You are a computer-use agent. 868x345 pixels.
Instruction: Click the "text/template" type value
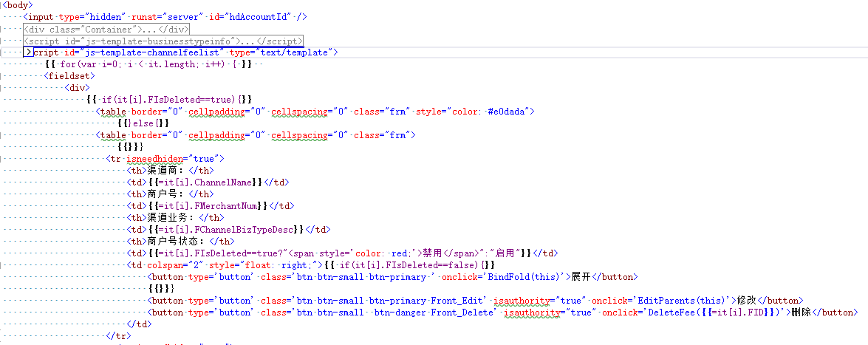tap(295, 52)
